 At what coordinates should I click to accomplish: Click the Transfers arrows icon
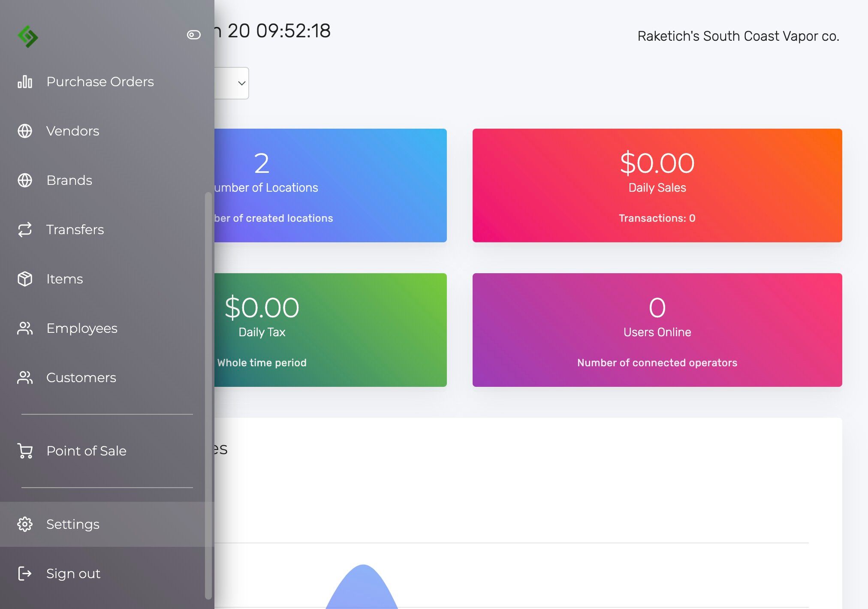(x=25, y=229)
